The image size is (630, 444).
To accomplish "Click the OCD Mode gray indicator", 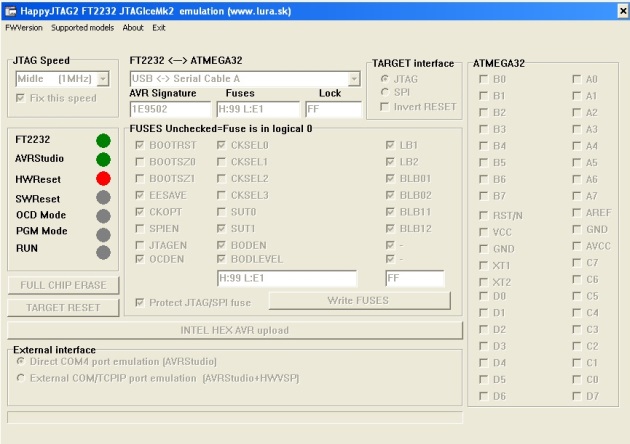I will click(103, 216).
